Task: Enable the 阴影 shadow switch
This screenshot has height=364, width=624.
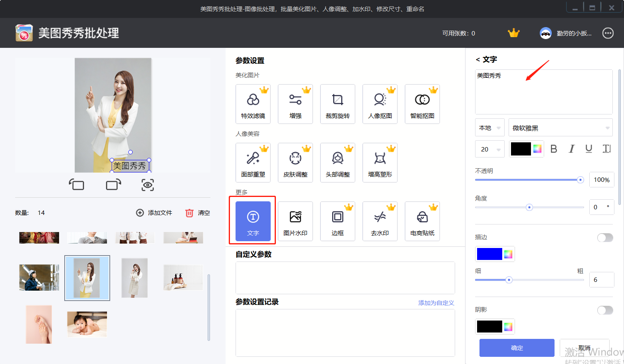Action: (x=605, y=310)
